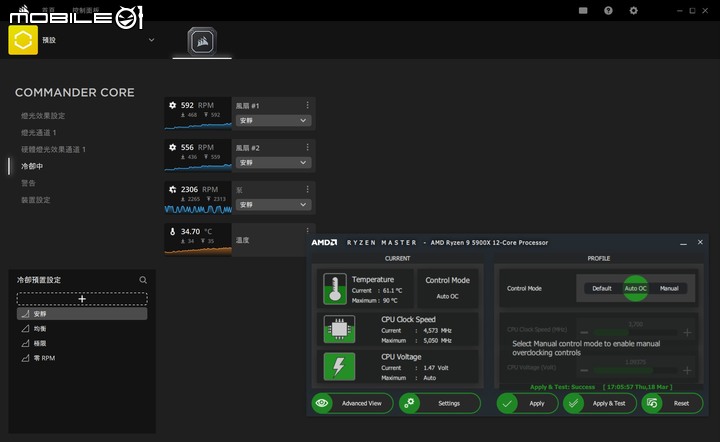Click the minus stepper for CPU Clock Speed
Viewport: 720px width, 442px height.
point(584,332)
